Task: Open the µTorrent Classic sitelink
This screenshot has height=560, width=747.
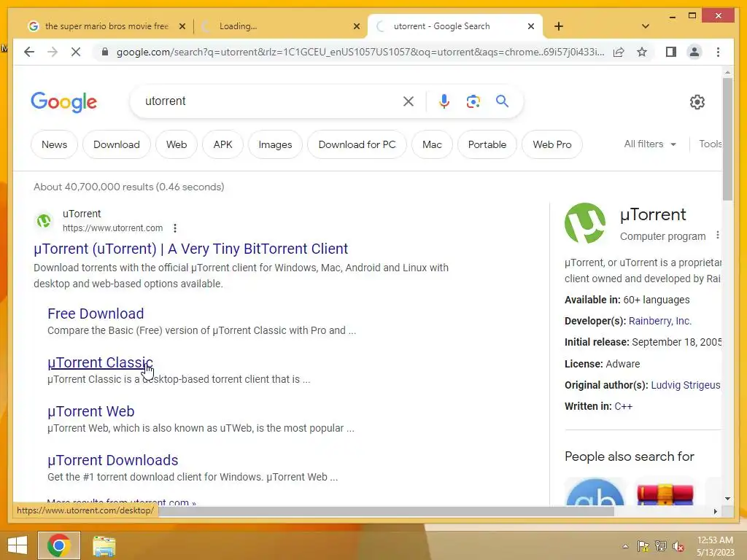Action: (100, 362)
